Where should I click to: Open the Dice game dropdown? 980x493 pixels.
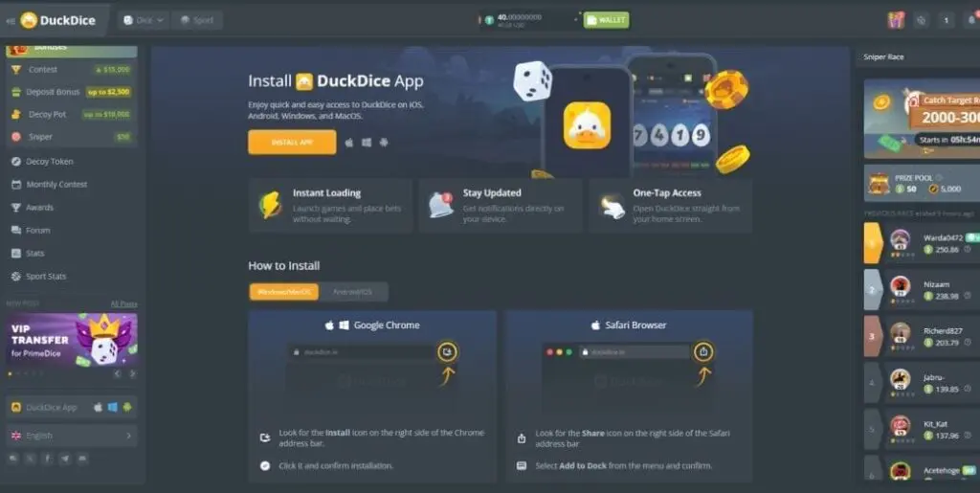[144, 20]
